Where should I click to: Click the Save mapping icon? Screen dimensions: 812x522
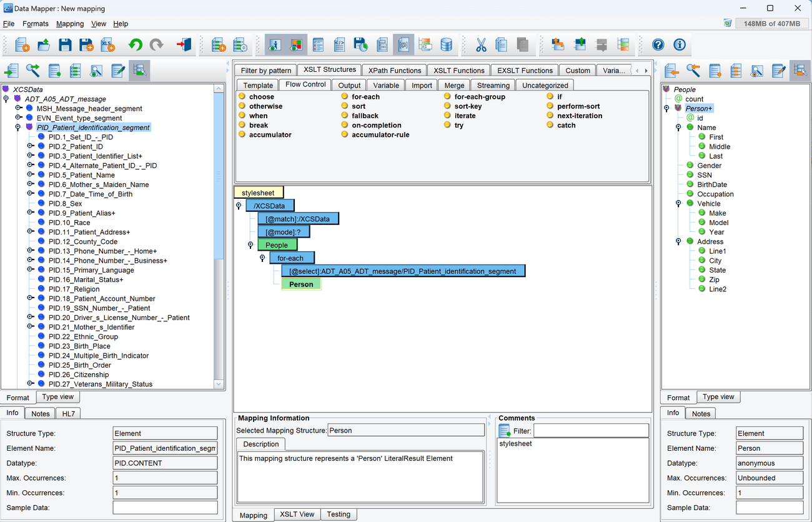pos(65,44)
